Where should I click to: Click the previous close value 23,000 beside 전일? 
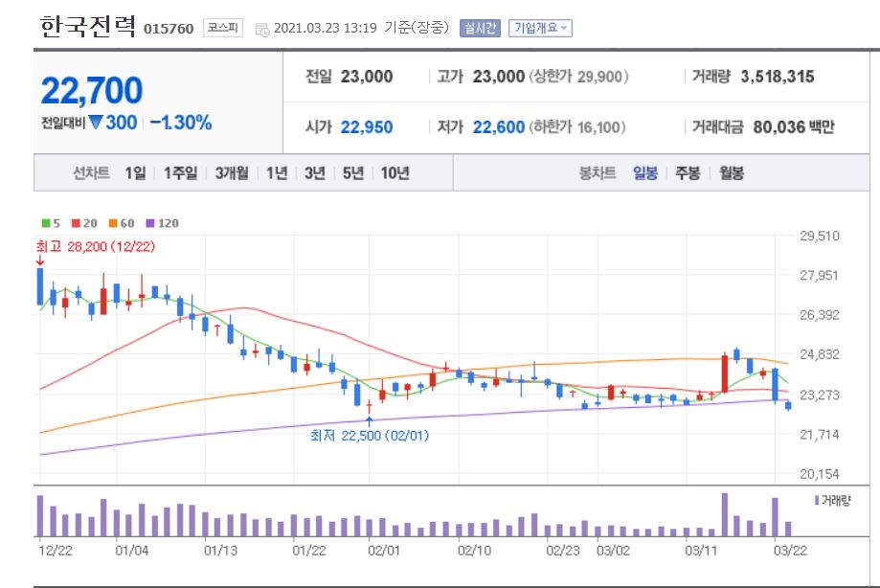click(x=367, y=77)
